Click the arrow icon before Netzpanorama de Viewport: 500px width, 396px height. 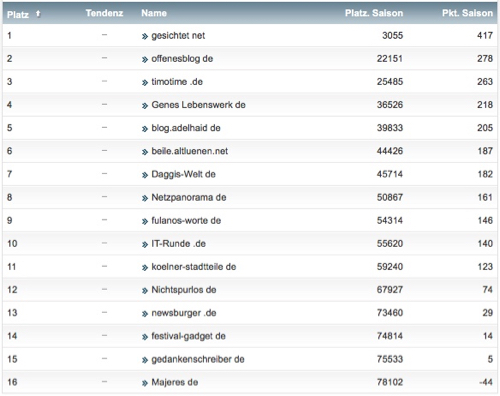click(145, 198)
